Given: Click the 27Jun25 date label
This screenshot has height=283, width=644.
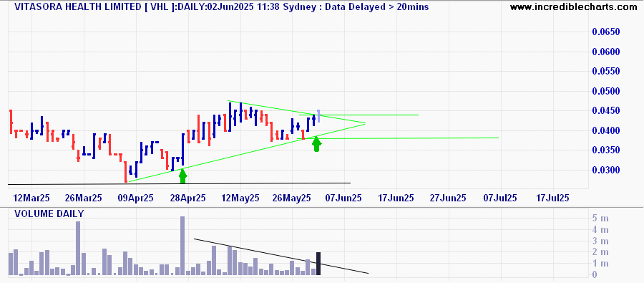Looking at the screenshot, I should pyautogui.click(x=449, y=198).
